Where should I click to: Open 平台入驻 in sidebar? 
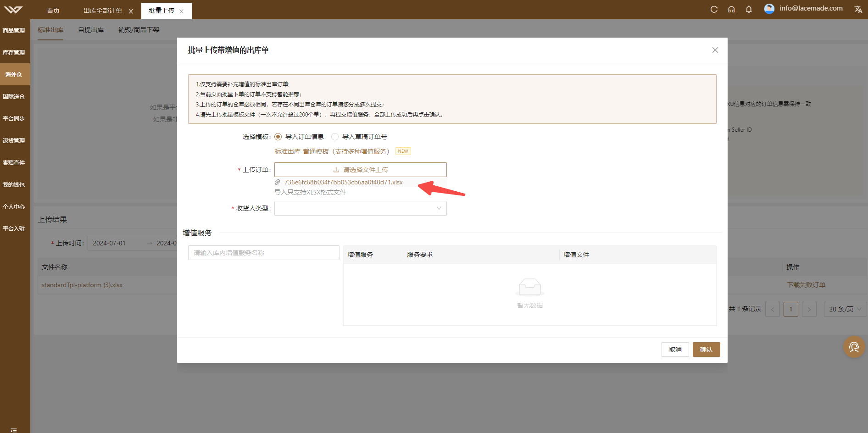click(x=15, y=228)
